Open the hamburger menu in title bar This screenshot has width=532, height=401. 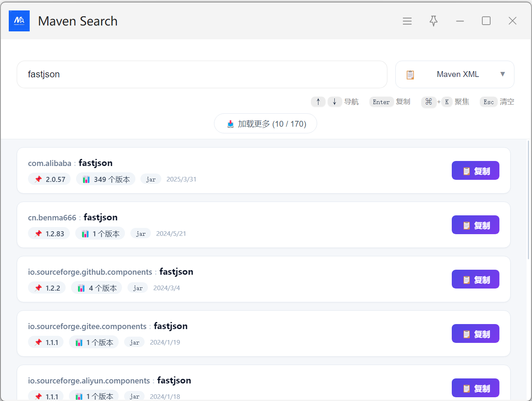click(x=407, y=21)
